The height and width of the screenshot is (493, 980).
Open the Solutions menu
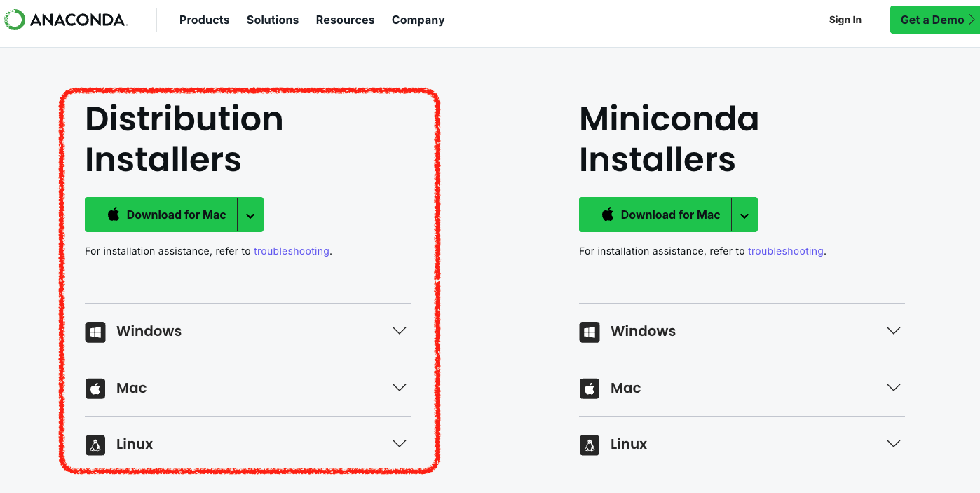[273, 20]
